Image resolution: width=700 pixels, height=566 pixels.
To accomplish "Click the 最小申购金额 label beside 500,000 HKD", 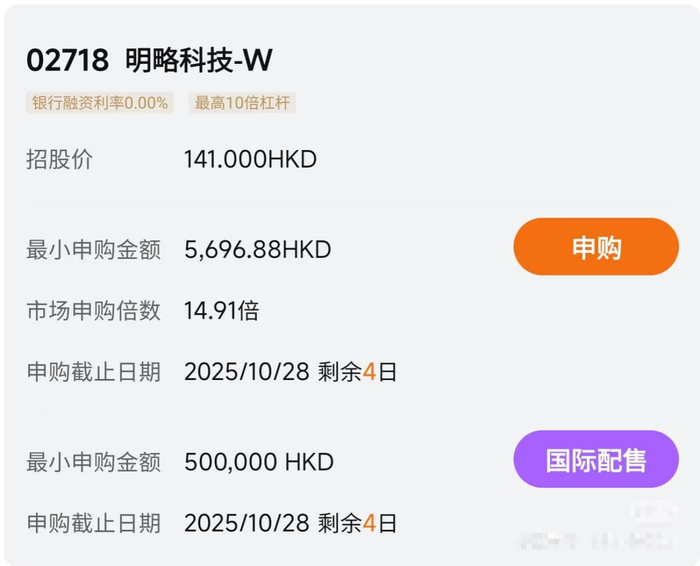I will pos(93,462).
